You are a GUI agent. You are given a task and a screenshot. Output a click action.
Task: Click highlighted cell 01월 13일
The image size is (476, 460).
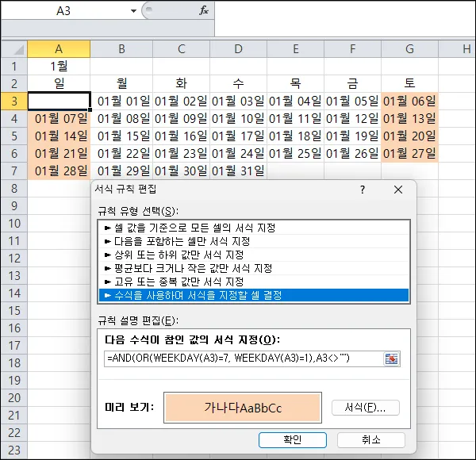(x=409, y=119)
